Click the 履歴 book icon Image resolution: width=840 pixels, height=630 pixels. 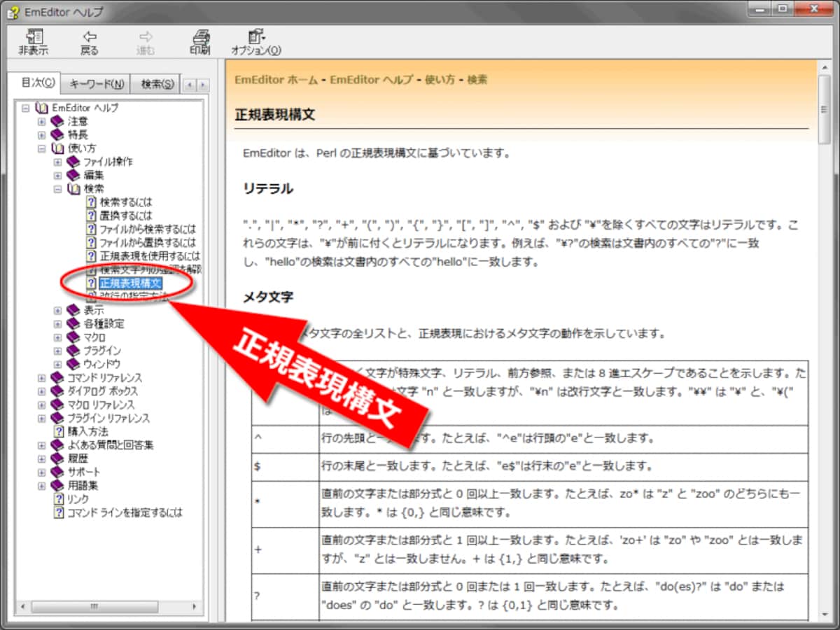[x=57, y=458]
